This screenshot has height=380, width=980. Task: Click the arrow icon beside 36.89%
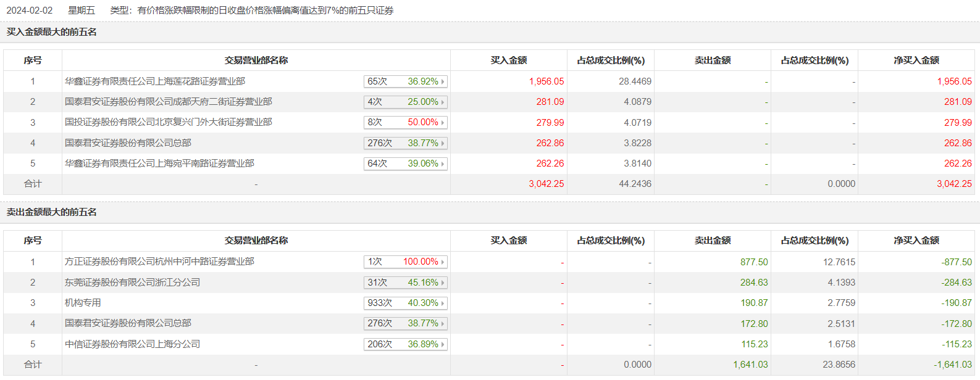443,345
